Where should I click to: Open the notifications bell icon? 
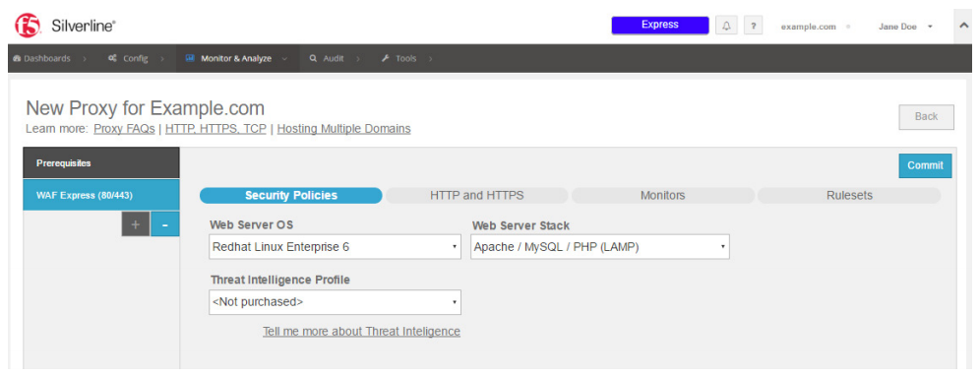(726, 26)
